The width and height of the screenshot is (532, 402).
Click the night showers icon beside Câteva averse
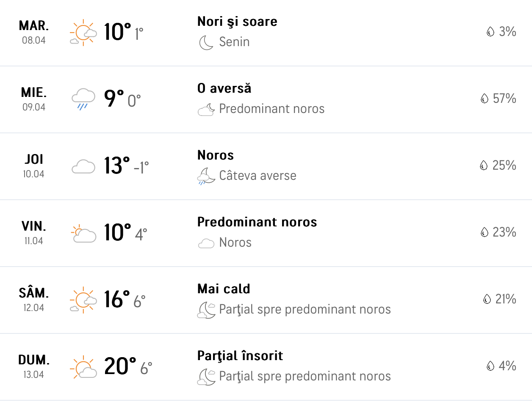206,176
